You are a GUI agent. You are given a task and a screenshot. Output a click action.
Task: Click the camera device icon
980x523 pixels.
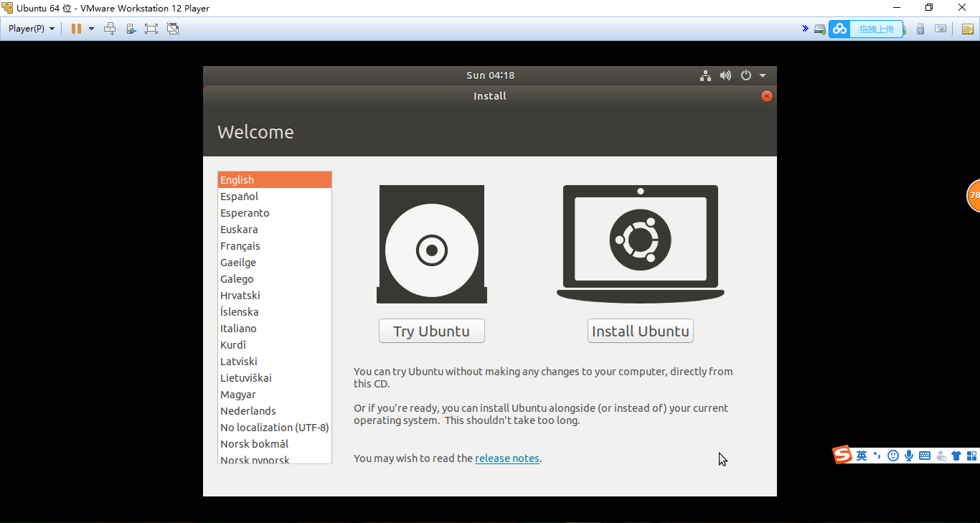(x=941, y=29)
